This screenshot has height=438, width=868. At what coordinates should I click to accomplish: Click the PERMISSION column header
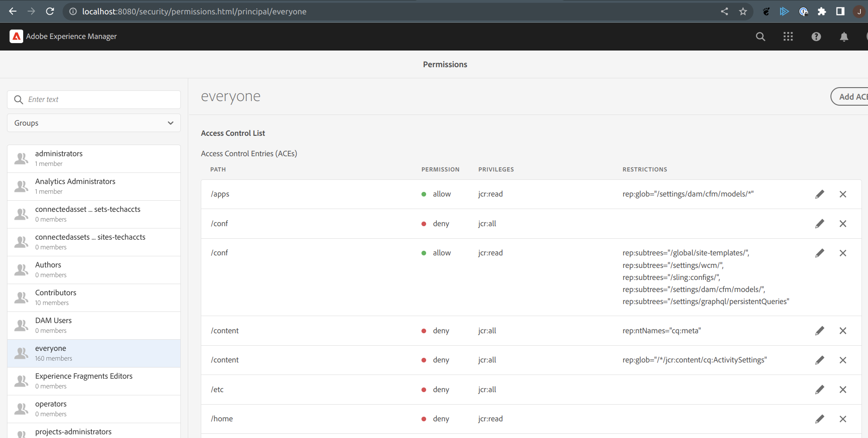(440, 170)
